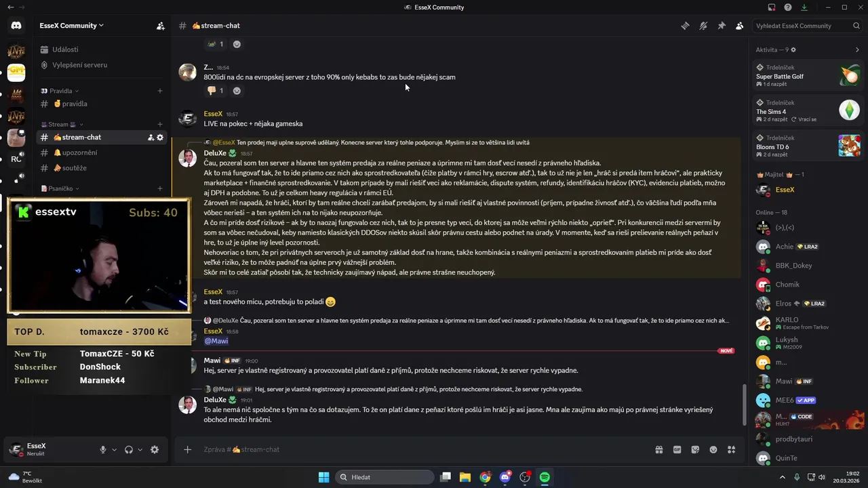
Task: Open the RC server icon
Action: coord(16,160)
